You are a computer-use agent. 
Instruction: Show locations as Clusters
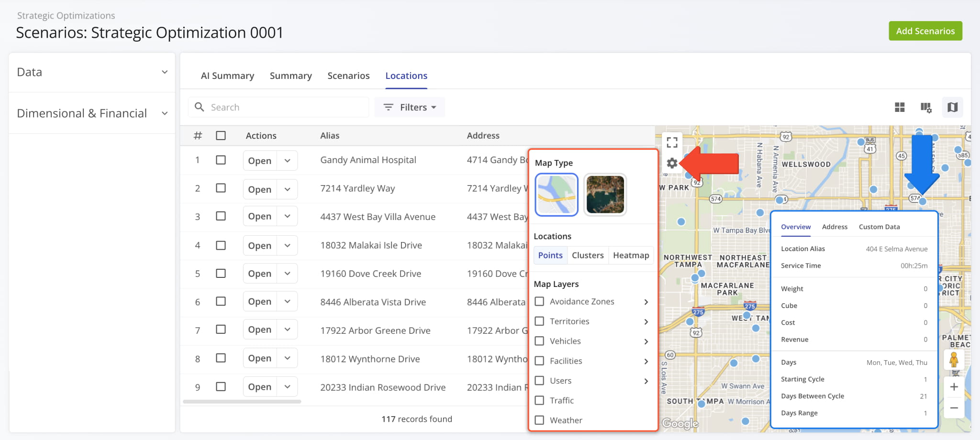pyautogui.click(x=588, y=255)
